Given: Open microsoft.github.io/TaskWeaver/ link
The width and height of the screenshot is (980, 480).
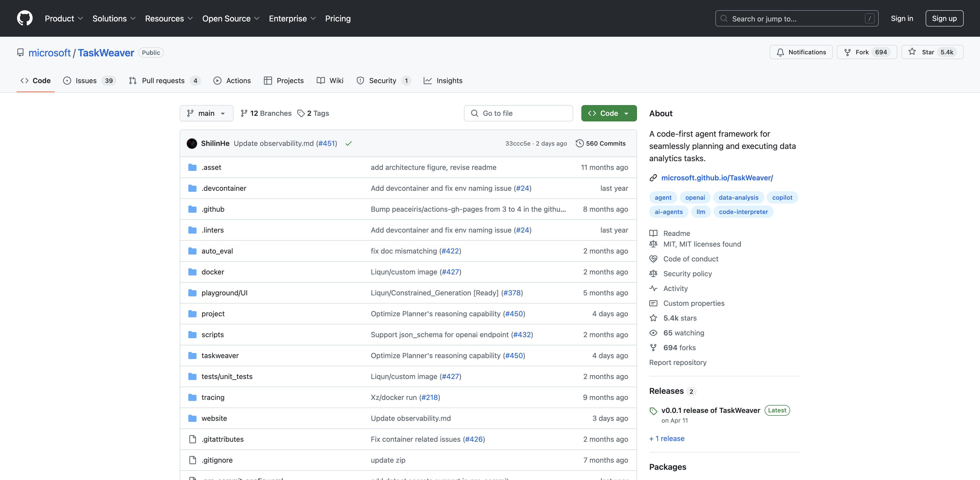Looking at the screenshot, I should (x=717, y=178).
